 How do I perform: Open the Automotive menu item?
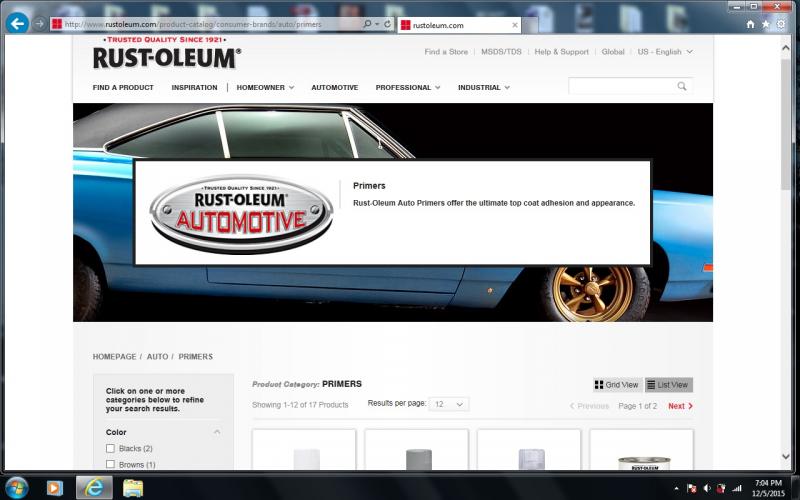(335, 87)
